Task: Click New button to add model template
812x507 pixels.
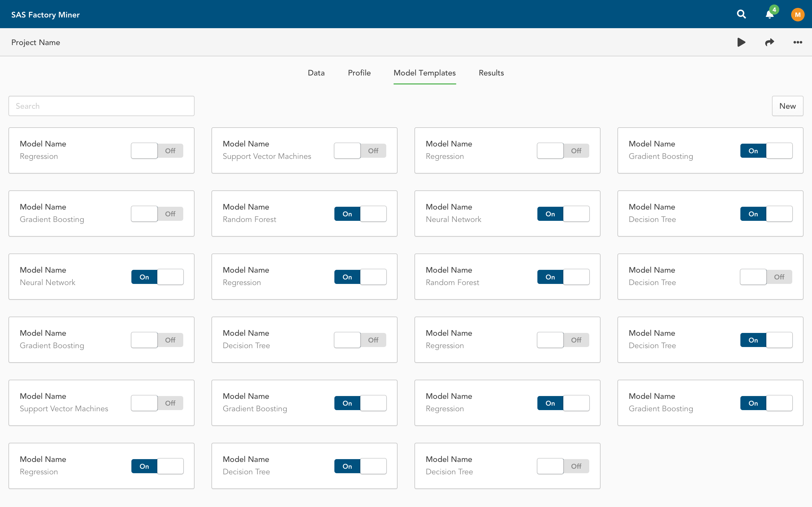Action: pos(787,106)
